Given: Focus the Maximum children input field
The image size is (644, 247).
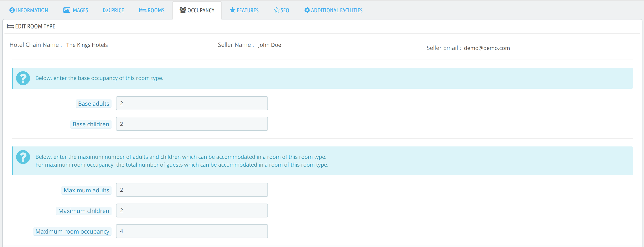Looking at the screenshot, I should click(192, 210).
